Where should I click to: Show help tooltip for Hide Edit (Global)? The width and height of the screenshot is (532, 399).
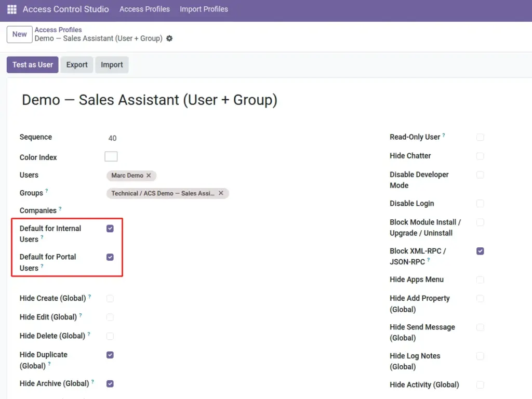(81, 315)
